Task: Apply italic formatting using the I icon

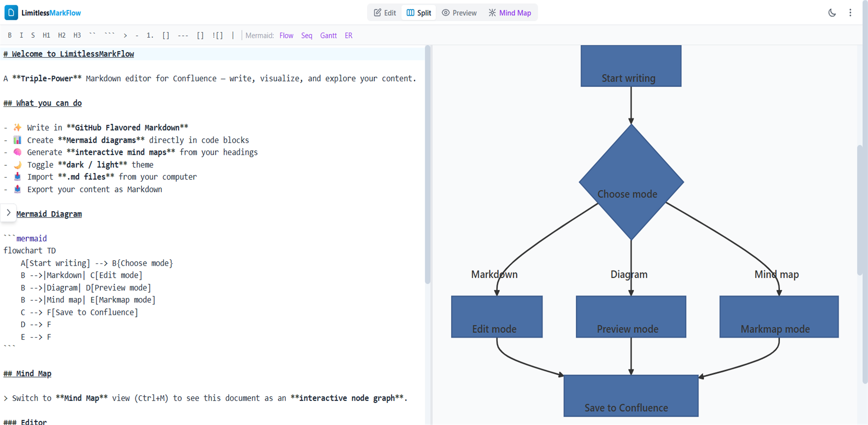Action: pyautogui.click(x=21, y=35)
